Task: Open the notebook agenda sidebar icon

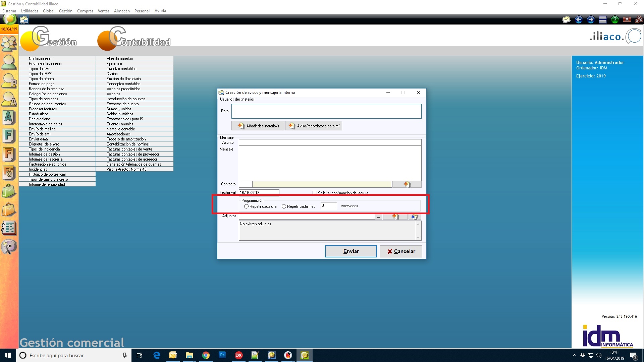Action: click(9, 228)
